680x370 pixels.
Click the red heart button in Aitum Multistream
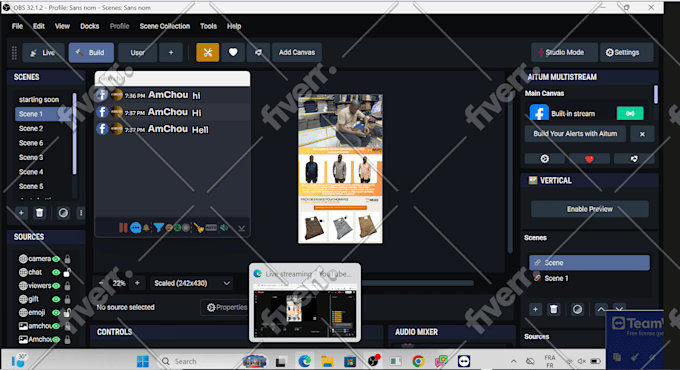tap(589, 159)
